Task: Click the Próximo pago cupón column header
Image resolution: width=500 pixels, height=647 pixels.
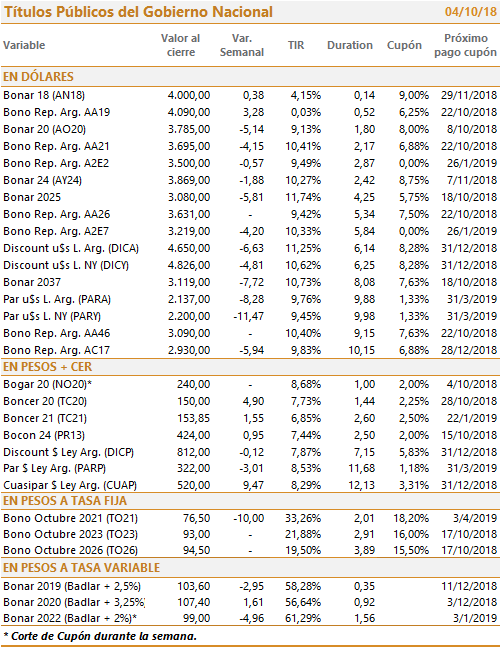Action: tap(465, 45)
